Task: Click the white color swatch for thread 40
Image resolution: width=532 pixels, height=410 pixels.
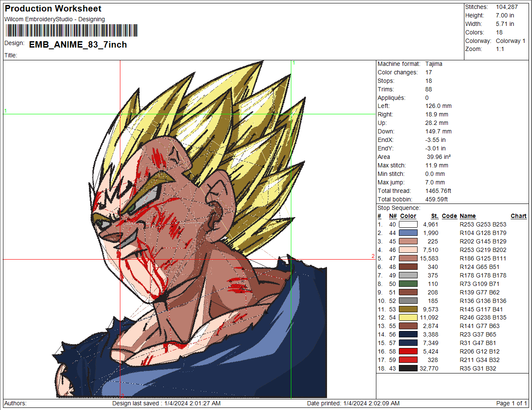Action: (408, 224)
